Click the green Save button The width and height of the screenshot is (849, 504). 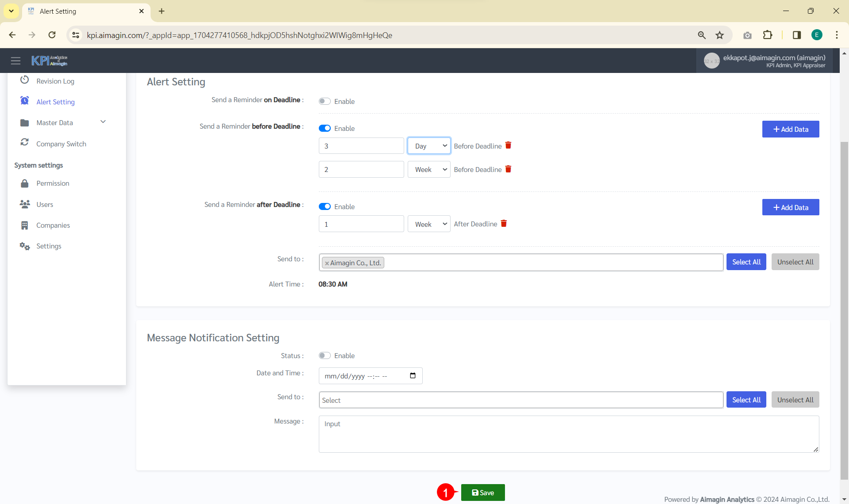482,493
